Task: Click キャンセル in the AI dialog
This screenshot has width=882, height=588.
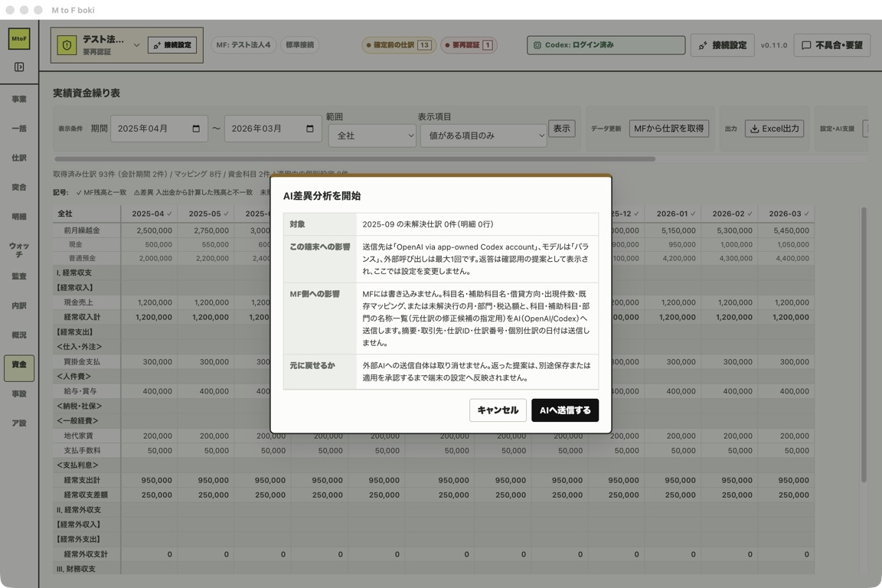Action: point(498,410)
